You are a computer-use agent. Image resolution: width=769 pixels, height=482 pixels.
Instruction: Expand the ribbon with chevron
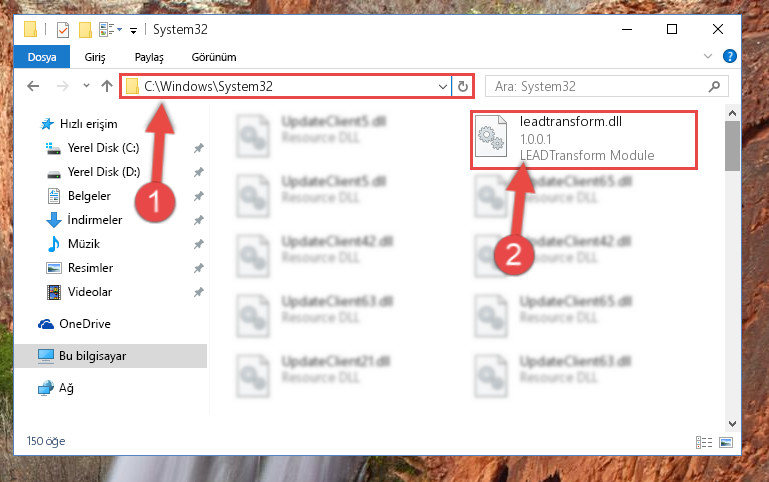click(708, 56)
